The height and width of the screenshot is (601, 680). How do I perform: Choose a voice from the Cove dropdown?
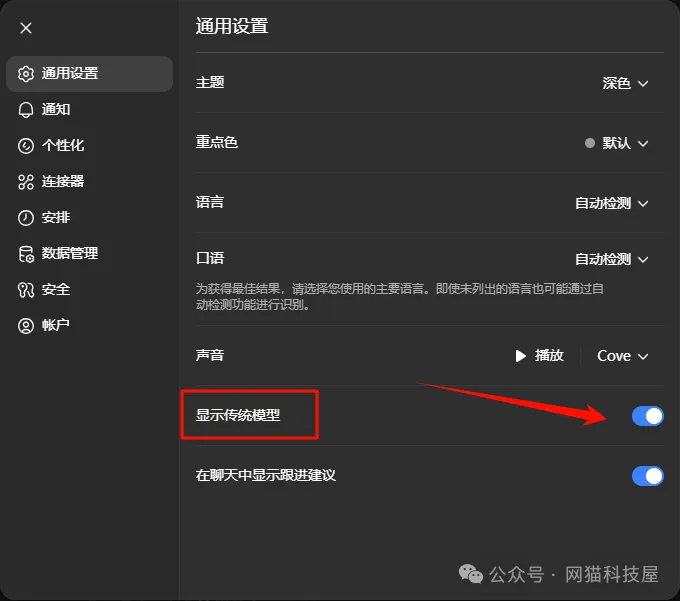(622, 356)
